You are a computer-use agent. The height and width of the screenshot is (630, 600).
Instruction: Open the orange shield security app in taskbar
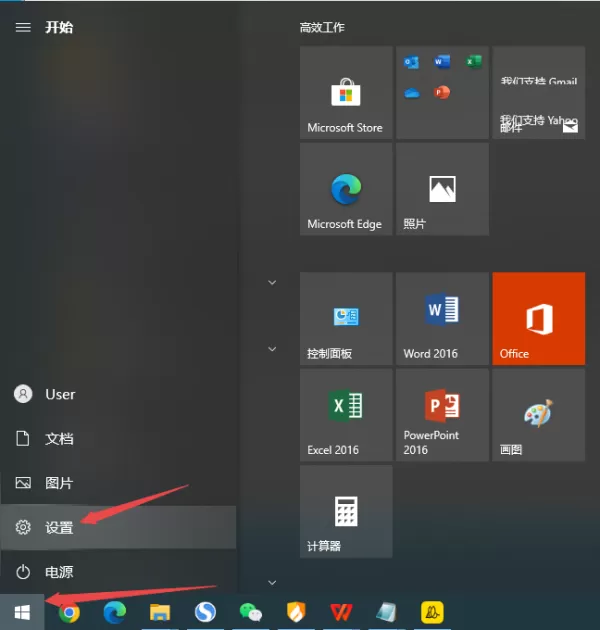pyautogui.click(x=296, y=612)
